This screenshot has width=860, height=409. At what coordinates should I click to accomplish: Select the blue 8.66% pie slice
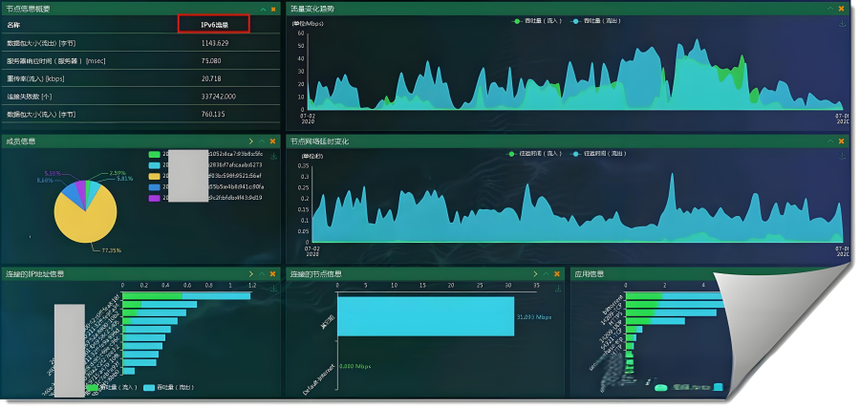pyautogui.click(x=71, y=193)
